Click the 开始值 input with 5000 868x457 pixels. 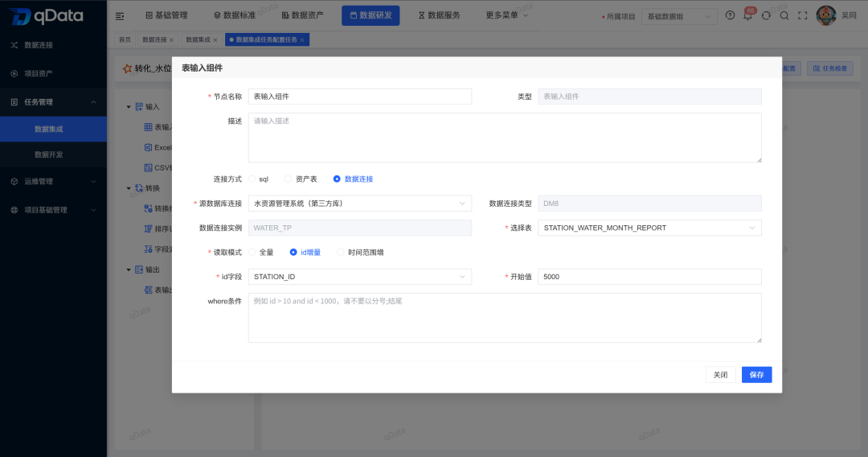pos(649,277)
